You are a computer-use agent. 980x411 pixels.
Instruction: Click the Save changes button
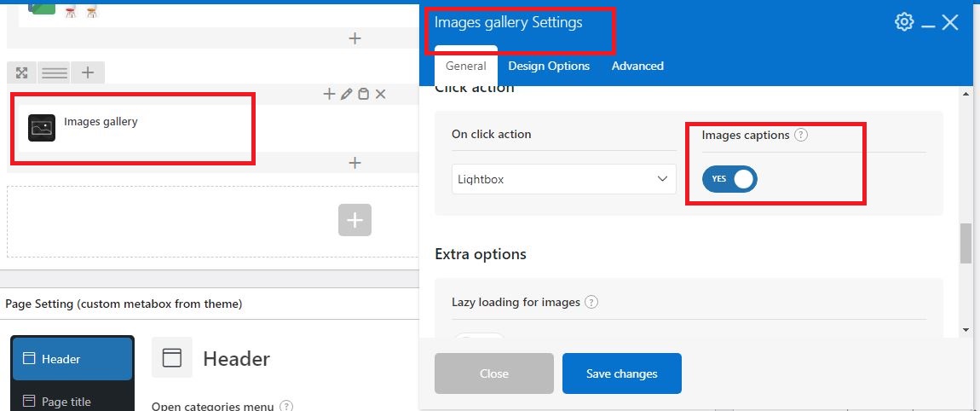point(622,373)
